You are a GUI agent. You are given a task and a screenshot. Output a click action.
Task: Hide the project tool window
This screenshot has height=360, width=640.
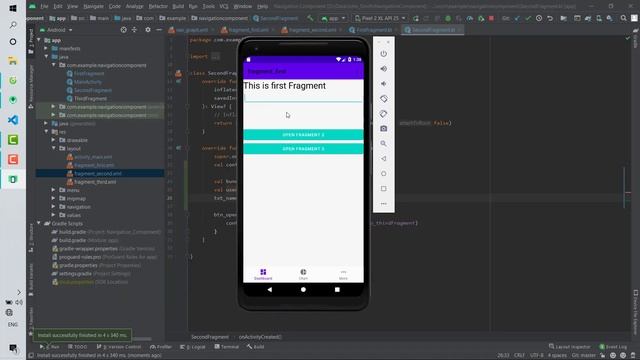pyautogui.click(x=159, y=30)
